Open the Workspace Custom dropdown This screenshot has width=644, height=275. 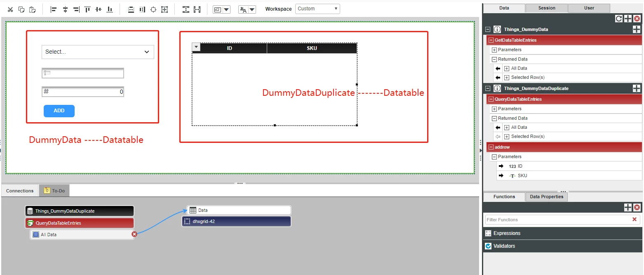pos(317,9)
